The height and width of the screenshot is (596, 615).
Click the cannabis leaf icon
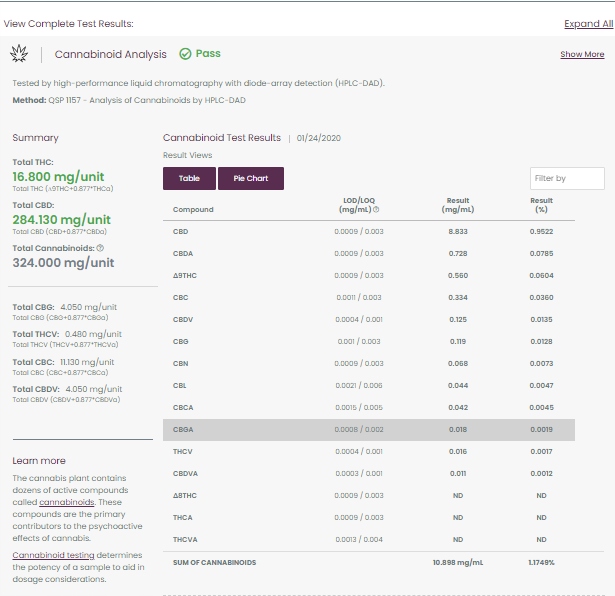19,54
